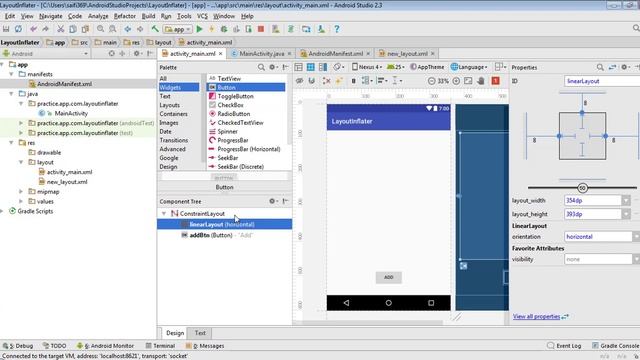Collapse the ConstraintLayout tree node
The image size is (640, 360).
point(164,213)
